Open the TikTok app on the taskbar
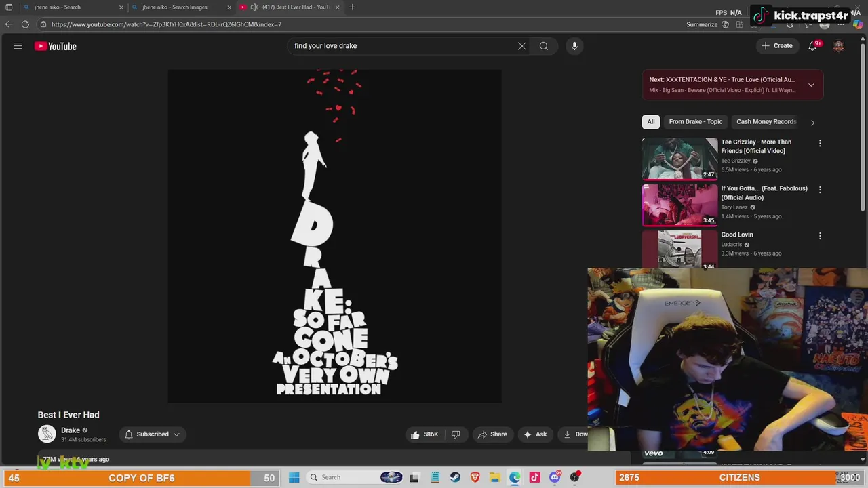The height and width of the screenshot is (488, 868). pos(535,477)
